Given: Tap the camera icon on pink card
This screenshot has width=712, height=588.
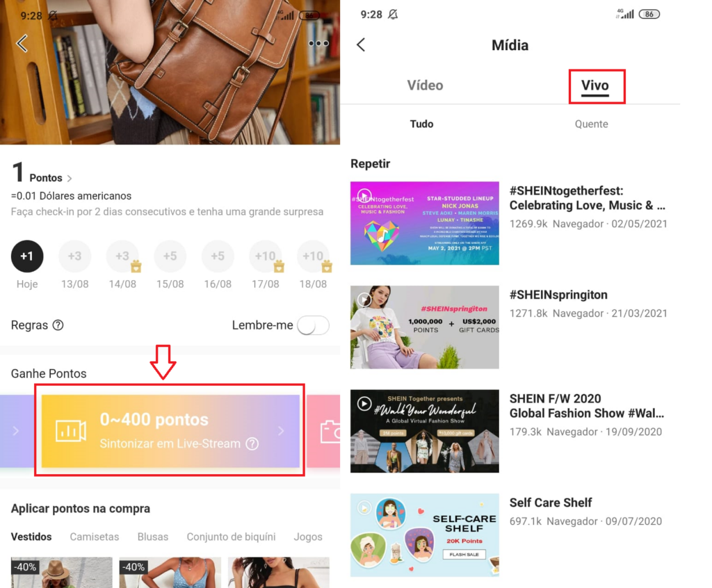Looking at the screenshot, I should click(x=330, y=432).
